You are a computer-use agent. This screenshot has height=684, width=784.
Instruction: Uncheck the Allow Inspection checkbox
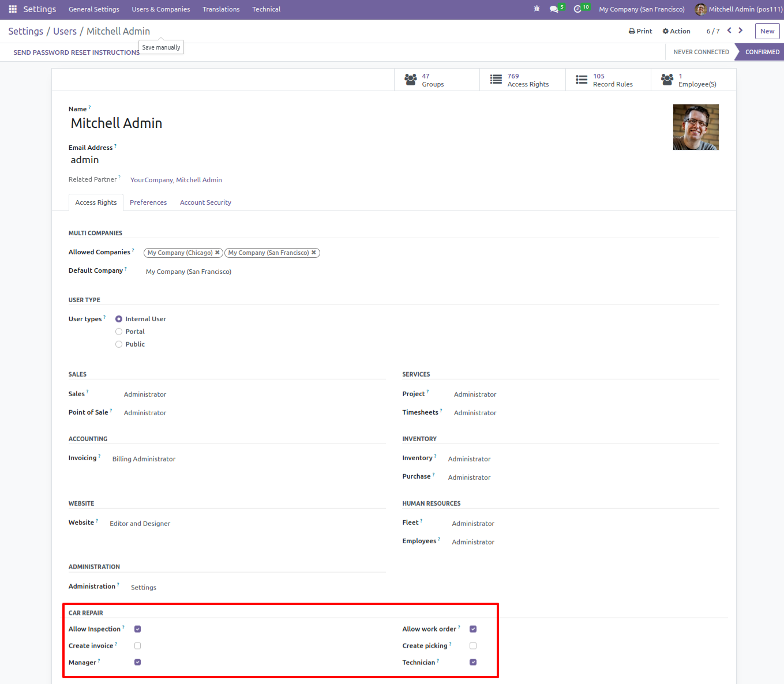coord(137,629)
